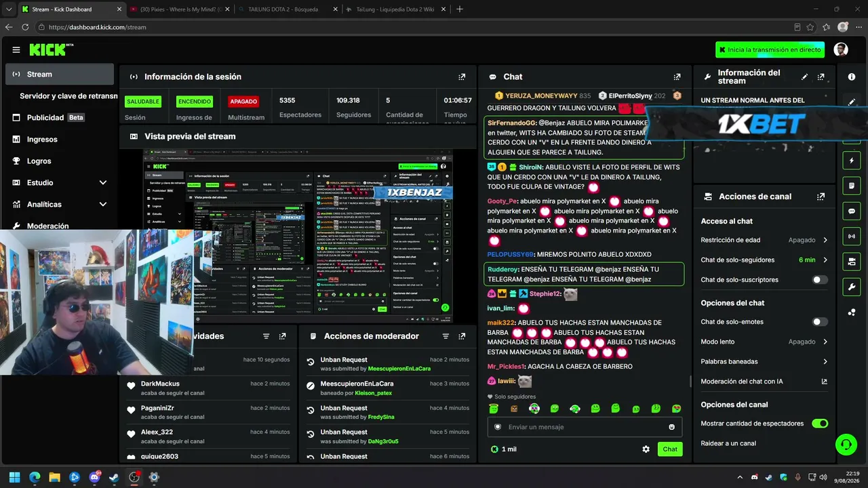Toggle Chat de solo-emotes switch
This screenshot has height=488, width=868.
pyautogui.click(x=820, y=322)
